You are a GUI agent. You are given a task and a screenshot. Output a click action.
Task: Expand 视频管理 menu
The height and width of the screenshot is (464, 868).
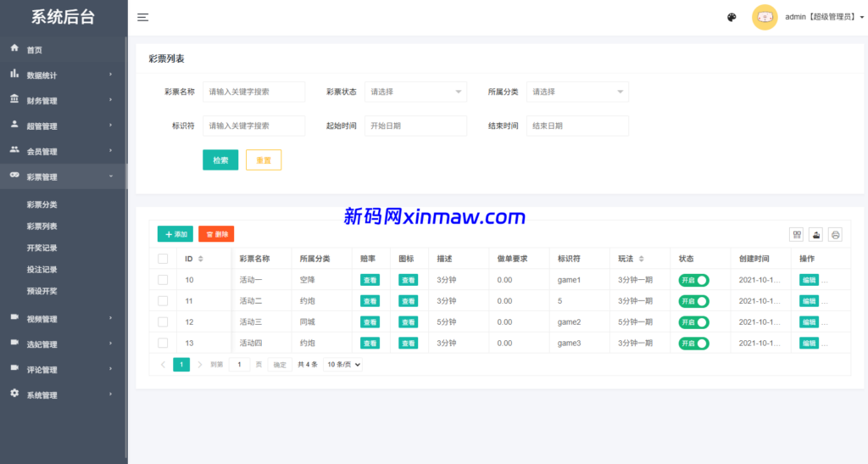[64, 318]
